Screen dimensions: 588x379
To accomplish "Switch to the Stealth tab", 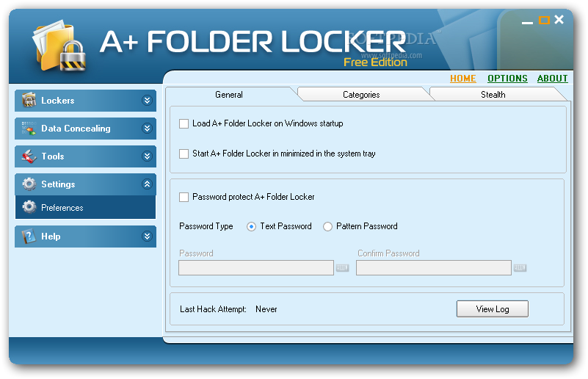I will coord(493,95).
